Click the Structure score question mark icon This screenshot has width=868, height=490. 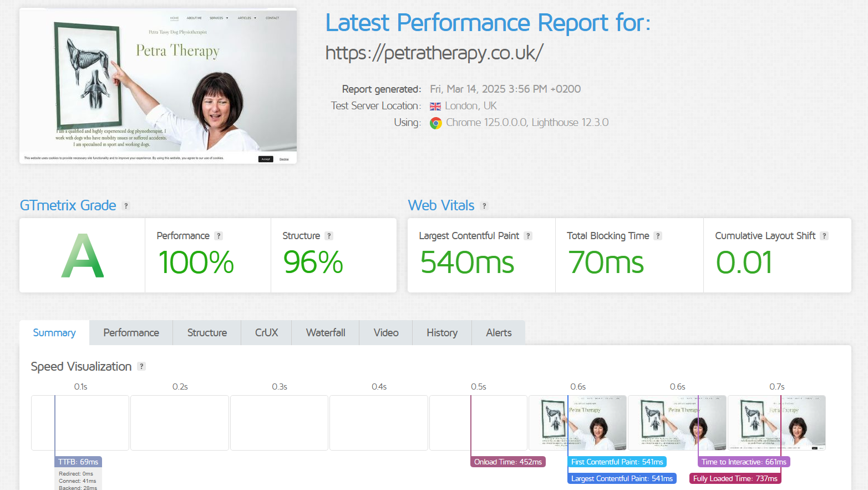(329, 236)
